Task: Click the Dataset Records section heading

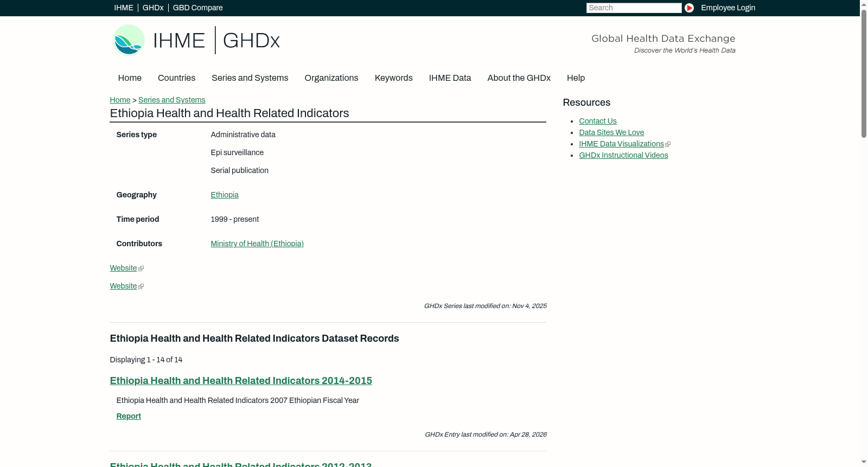Action: pos(254,338)
